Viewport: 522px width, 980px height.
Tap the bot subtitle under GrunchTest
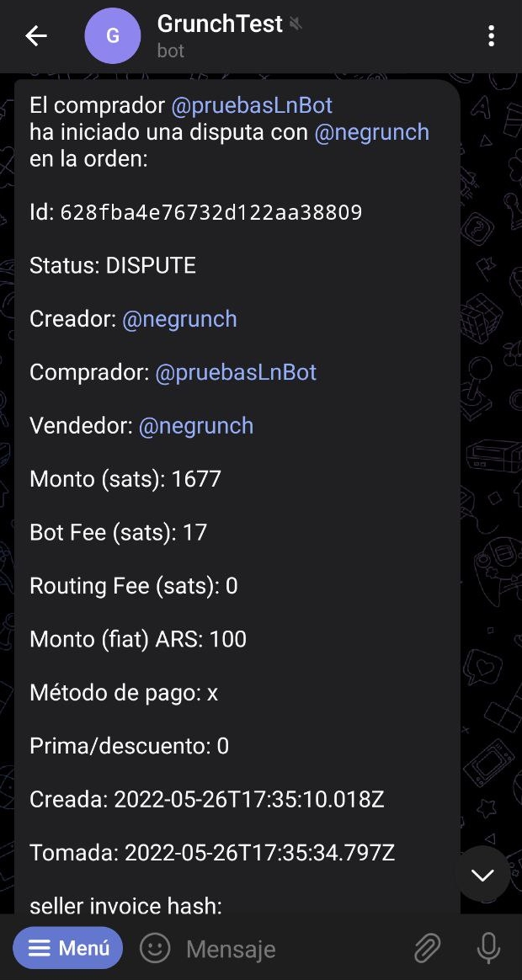[171, 51]
